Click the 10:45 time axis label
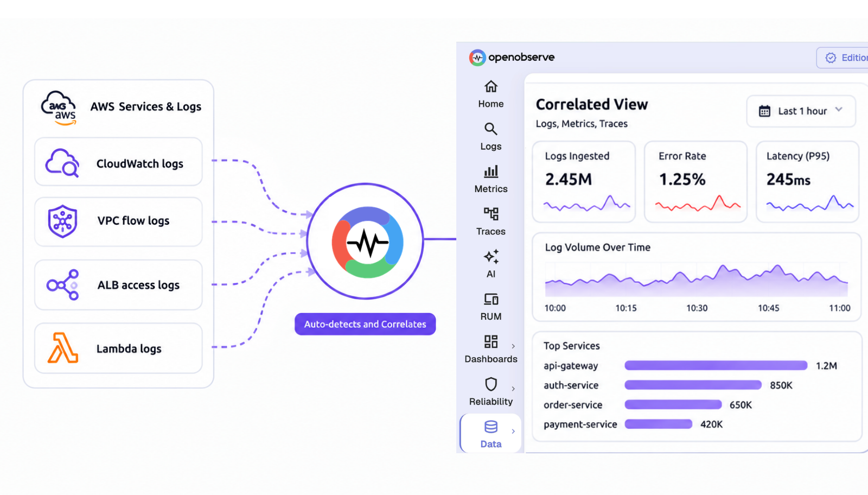Image resolution: width=868 pixels, height=495 pixels. pos(769,308)
